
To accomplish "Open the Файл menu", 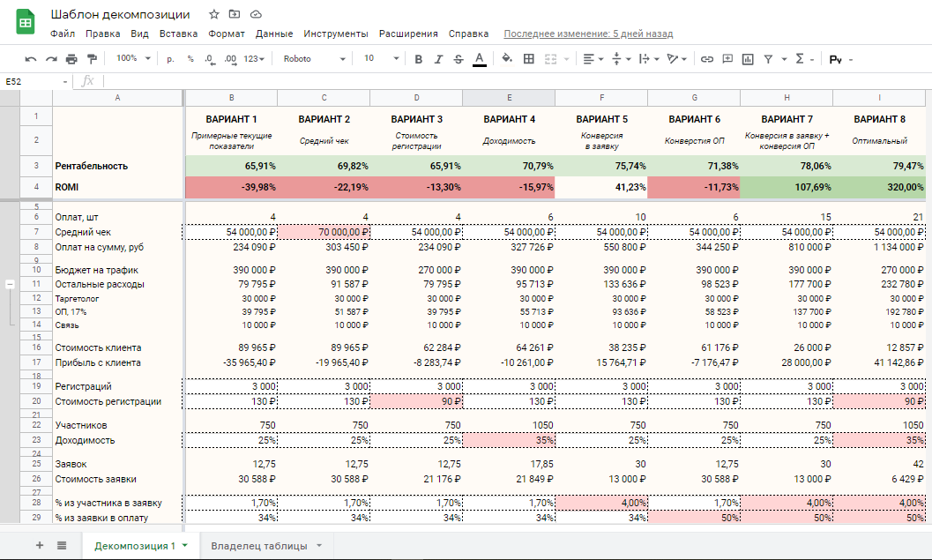I will coord(63,34).
